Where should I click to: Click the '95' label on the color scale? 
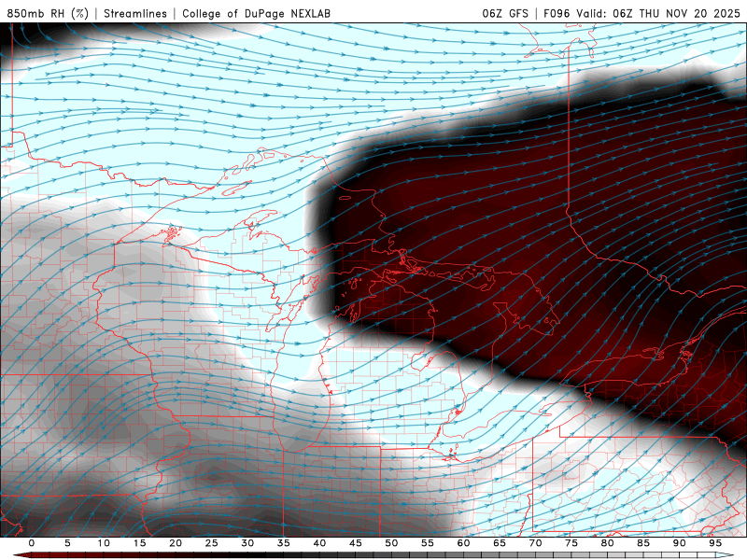715,543
